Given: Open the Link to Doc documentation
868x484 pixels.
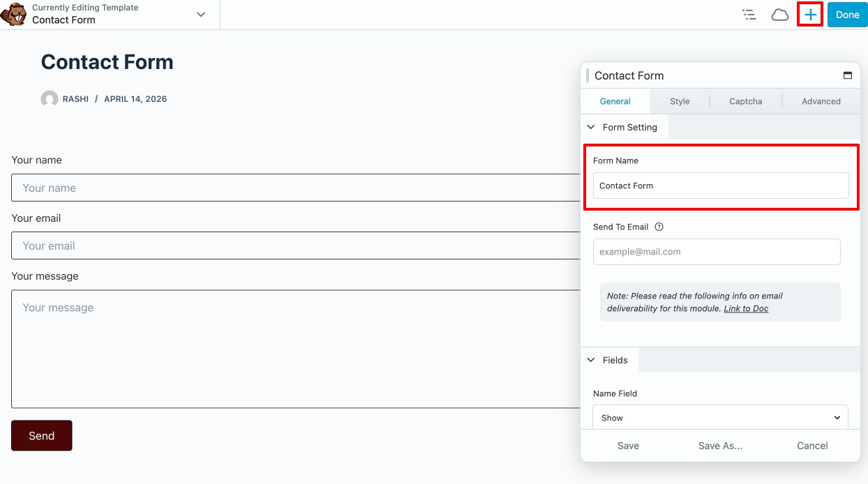Looking at the screenshot, I should 745,308.
